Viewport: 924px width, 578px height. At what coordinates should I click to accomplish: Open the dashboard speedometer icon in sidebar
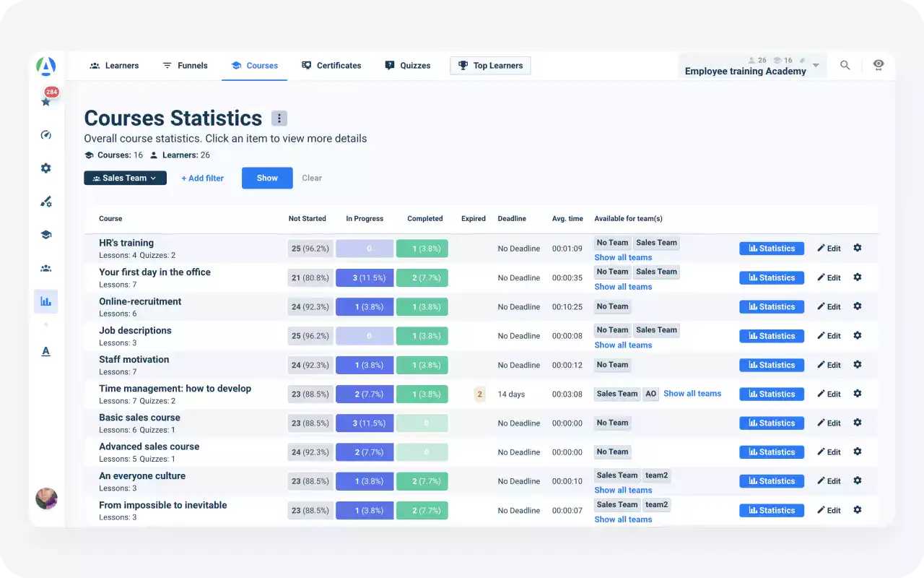click(x=46, y=135)
